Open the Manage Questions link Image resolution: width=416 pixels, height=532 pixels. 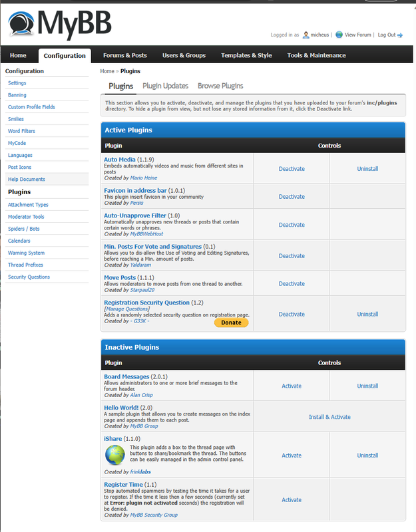click(x=126, y=309)
